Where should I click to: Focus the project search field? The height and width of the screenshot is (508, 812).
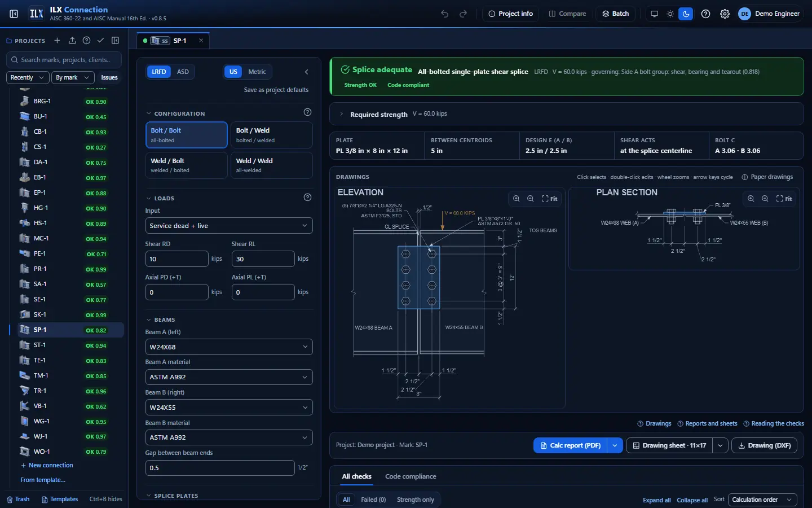(x=64, y=60)
